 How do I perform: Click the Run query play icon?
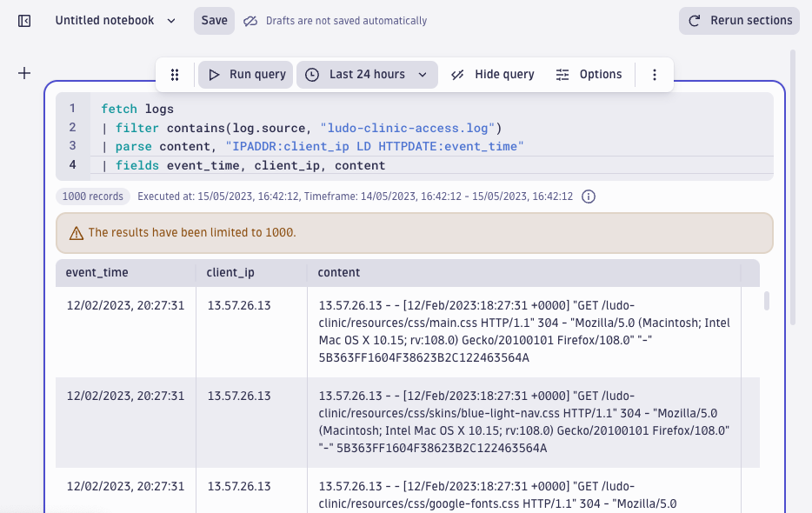(215, 74)
